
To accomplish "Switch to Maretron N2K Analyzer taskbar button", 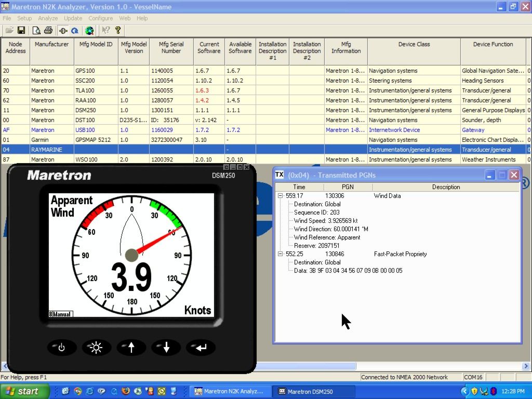I will (230, 391).
